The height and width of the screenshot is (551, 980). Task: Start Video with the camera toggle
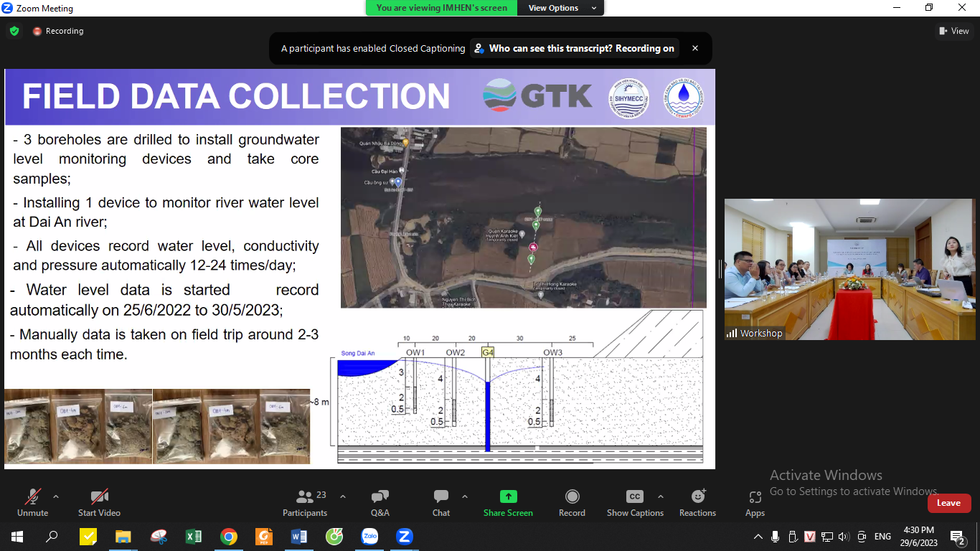99,502
